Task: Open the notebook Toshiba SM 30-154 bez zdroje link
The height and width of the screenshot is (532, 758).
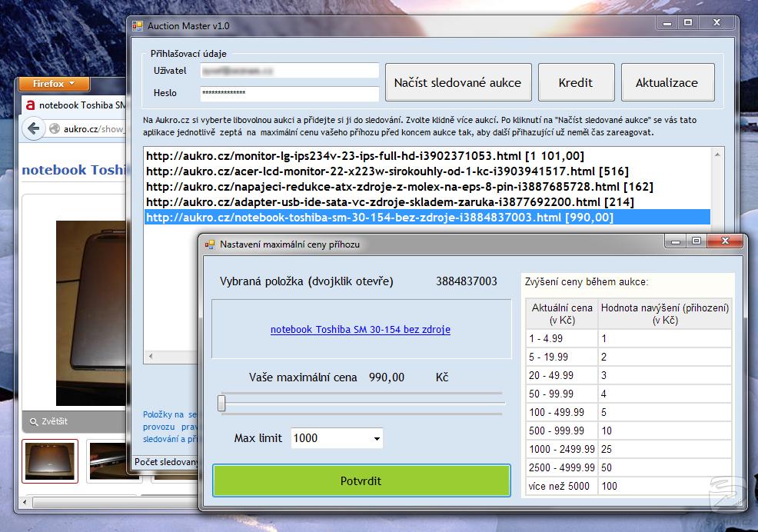Action: tap(360, 329)
